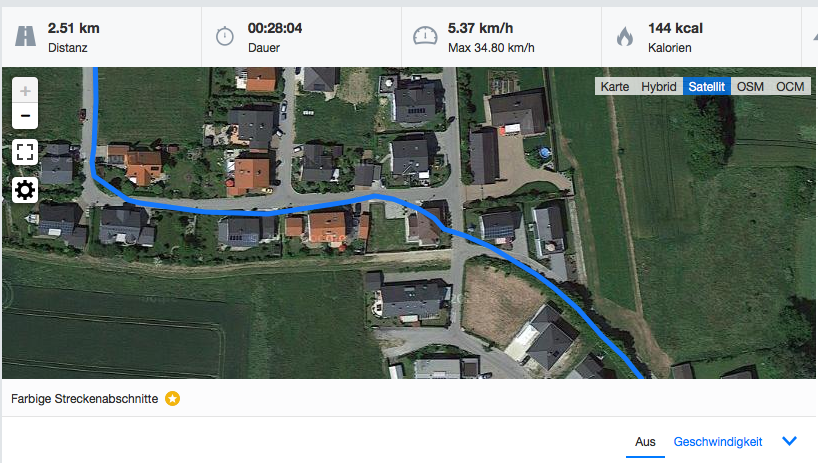
Task: Switch map to OCM layer
Action: coord(790,87)
